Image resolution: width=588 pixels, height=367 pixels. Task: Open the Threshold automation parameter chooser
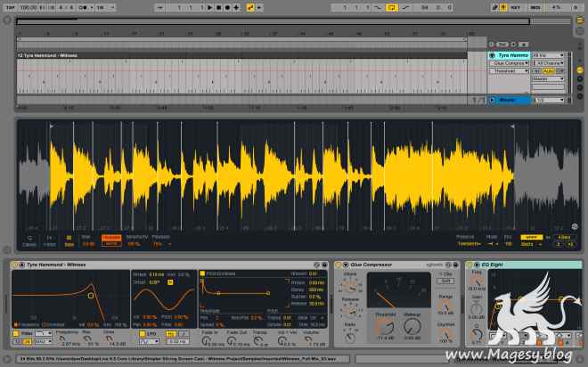509,71
